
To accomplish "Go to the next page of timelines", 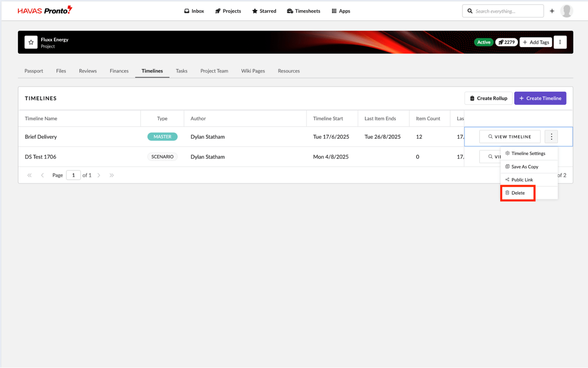I will 99,175.
